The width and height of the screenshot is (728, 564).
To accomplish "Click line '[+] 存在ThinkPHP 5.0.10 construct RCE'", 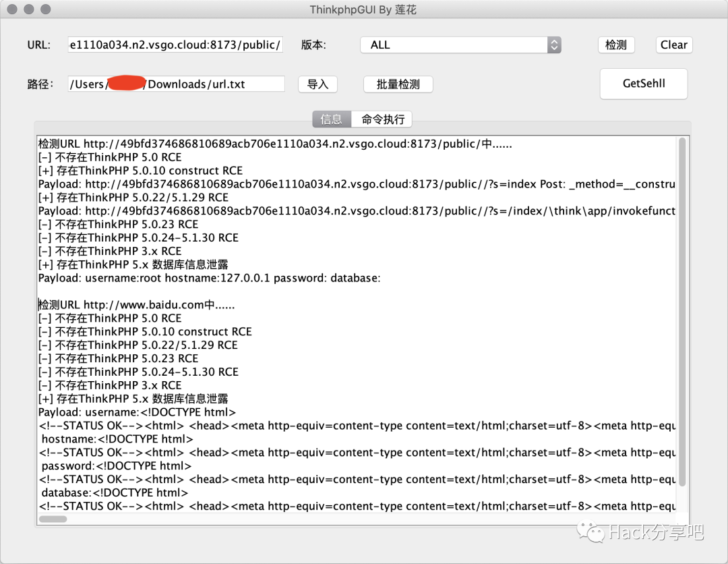I will click(x=140, y=171).
